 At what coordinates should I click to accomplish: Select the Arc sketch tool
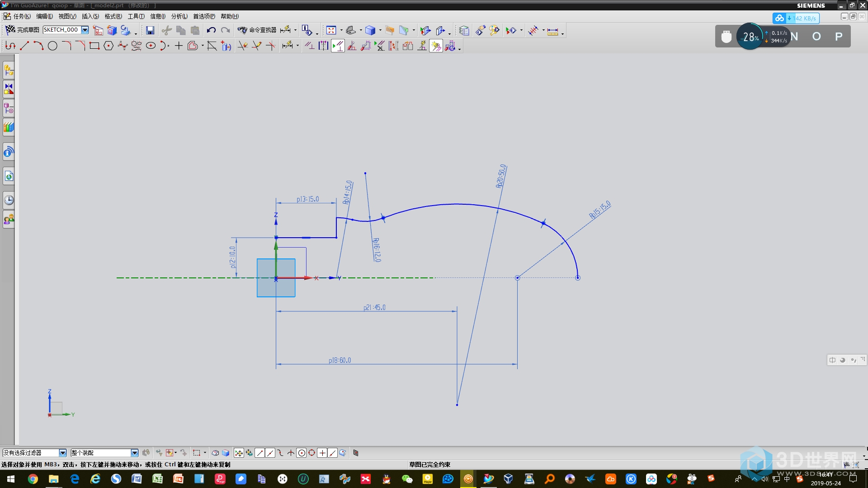38,46
